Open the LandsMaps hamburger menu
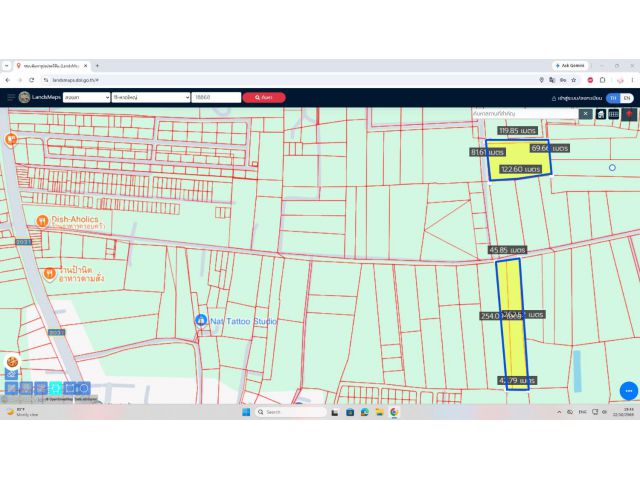The width and height of the screenshot is (640, 480). point(11,98)
